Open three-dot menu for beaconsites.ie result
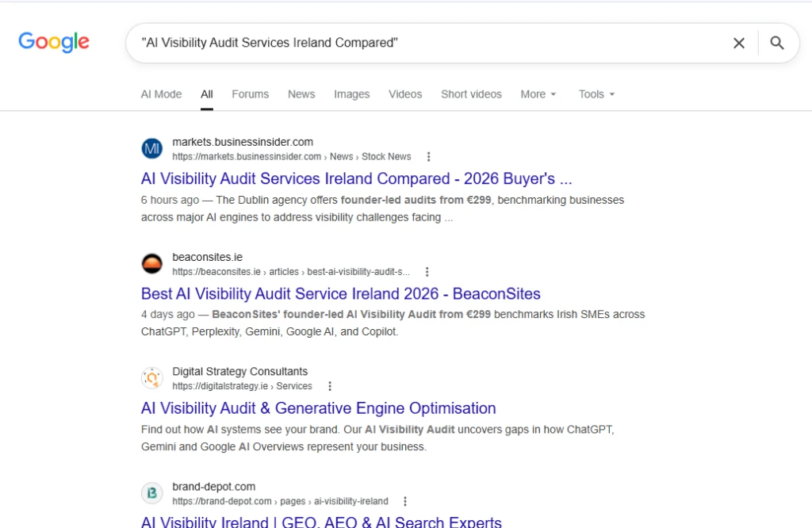Screen dimensions: 812x528 coord(427,272)
